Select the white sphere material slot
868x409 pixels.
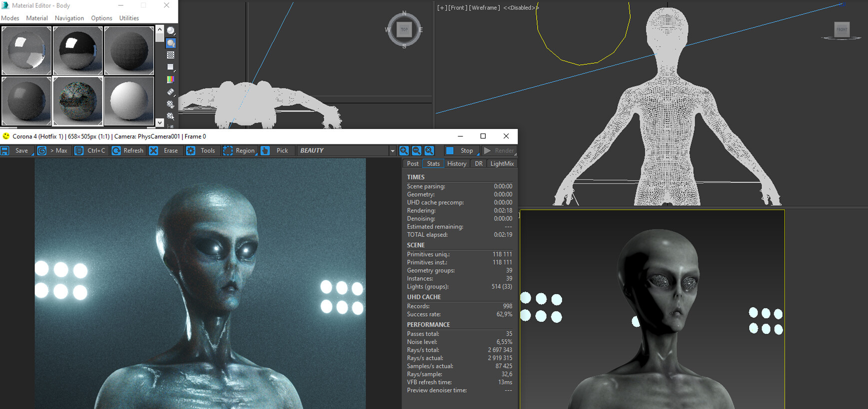pyautogui.click(x=129, y=100)
